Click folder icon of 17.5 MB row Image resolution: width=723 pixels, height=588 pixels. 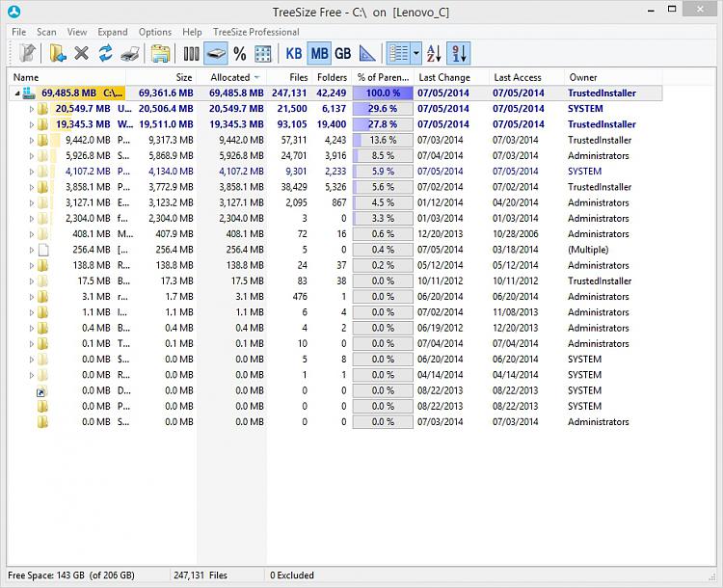pos(42,281)
